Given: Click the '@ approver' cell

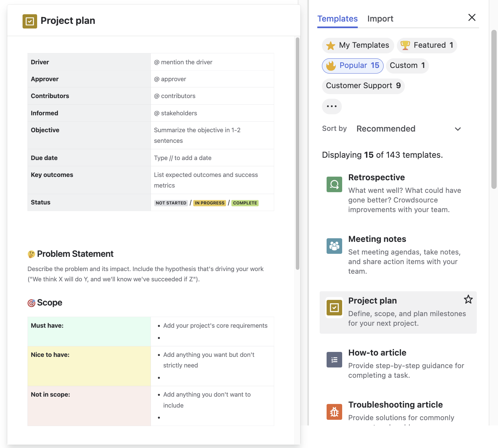Looking at the screenshot, I should [212, 79].
